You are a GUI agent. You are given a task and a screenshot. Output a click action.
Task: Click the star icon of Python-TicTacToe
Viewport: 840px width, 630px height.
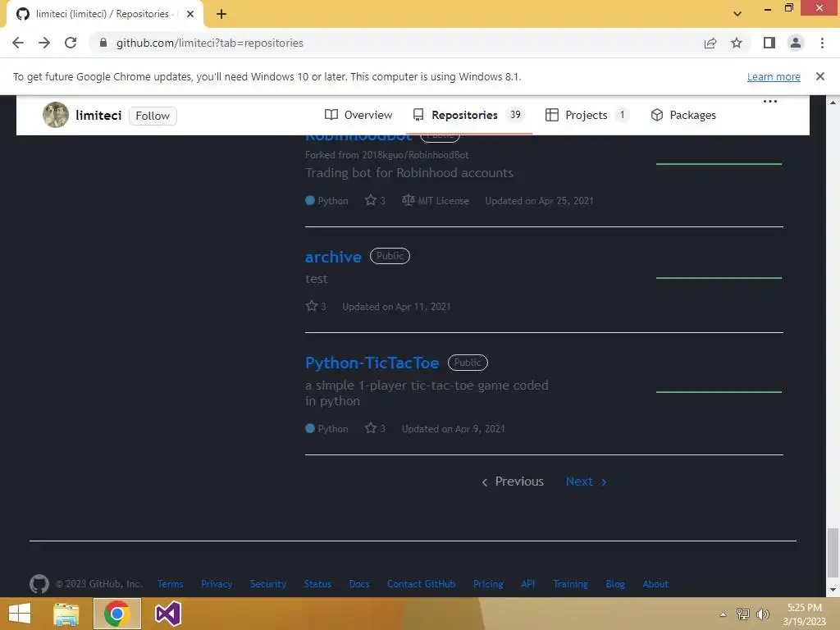pos(370,428)
